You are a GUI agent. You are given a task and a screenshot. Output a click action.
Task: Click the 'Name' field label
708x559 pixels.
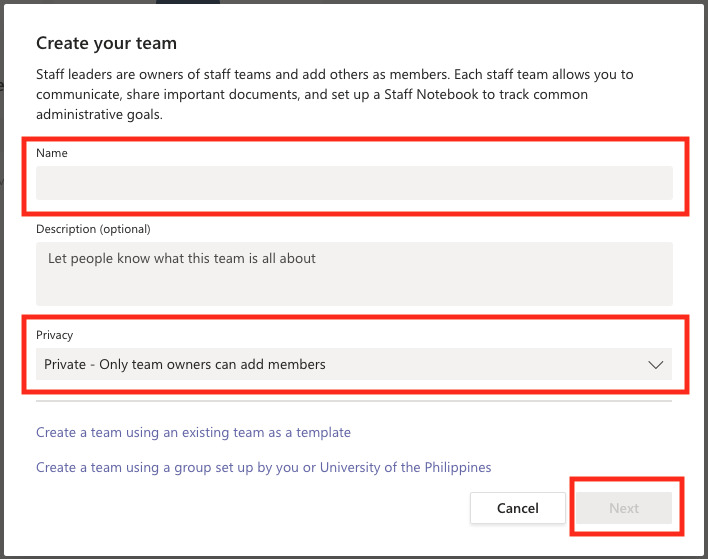point(52,153)
